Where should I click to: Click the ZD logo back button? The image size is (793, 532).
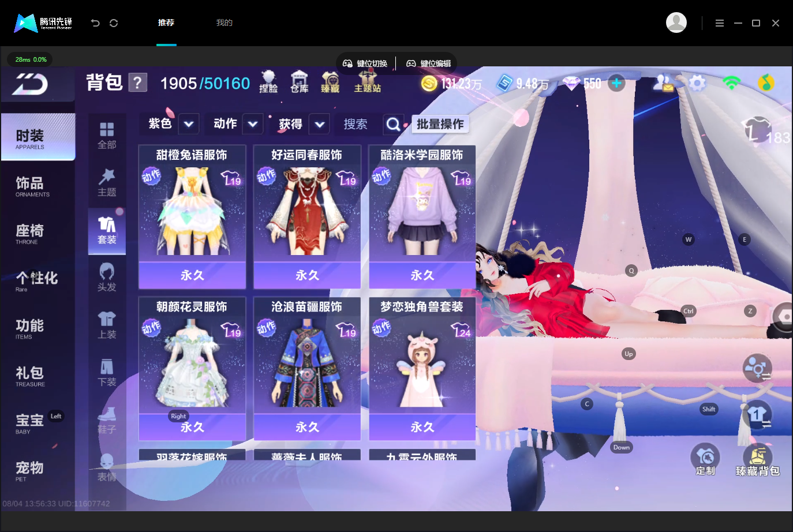coord(31,84)
